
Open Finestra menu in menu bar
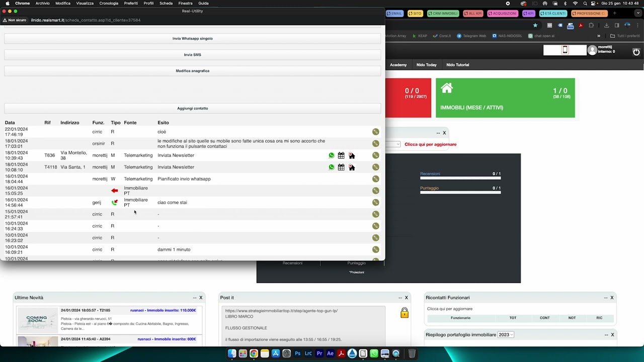185,4
